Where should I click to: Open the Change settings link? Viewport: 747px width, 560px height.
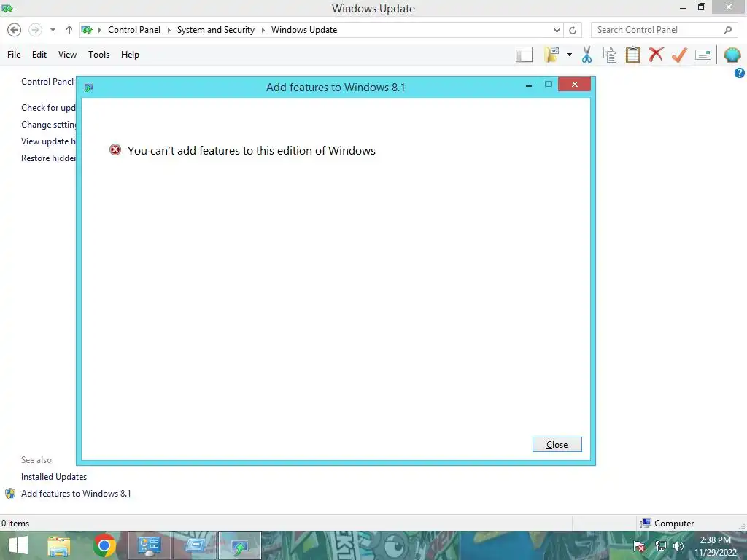pyautogui.click(x=48, y=124)
